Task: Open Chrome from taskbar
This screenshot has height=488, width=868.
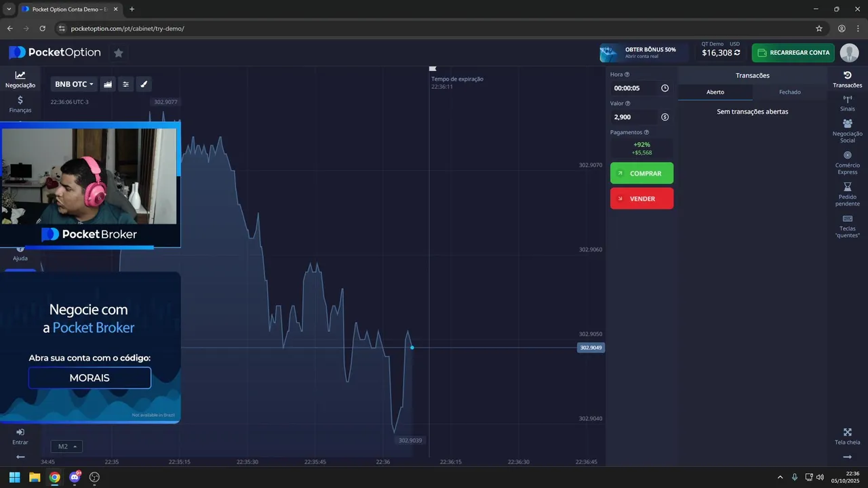Action: pos(54,477)
